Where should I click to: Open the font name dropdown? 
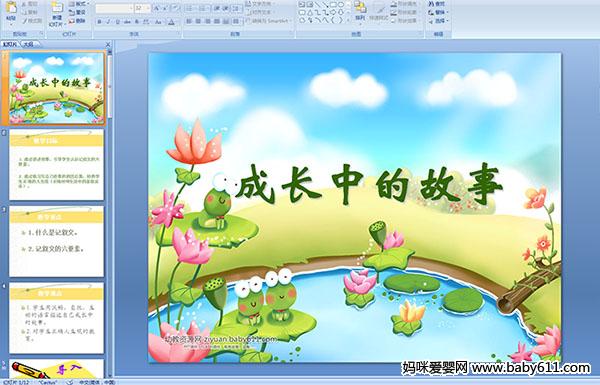[x=131, y=8]
